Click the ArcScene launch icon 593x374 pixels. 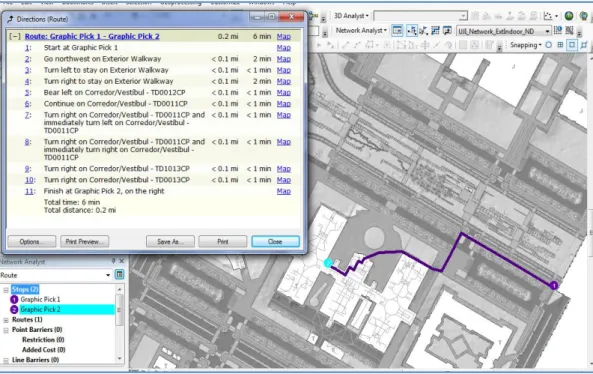coord(584,16)
